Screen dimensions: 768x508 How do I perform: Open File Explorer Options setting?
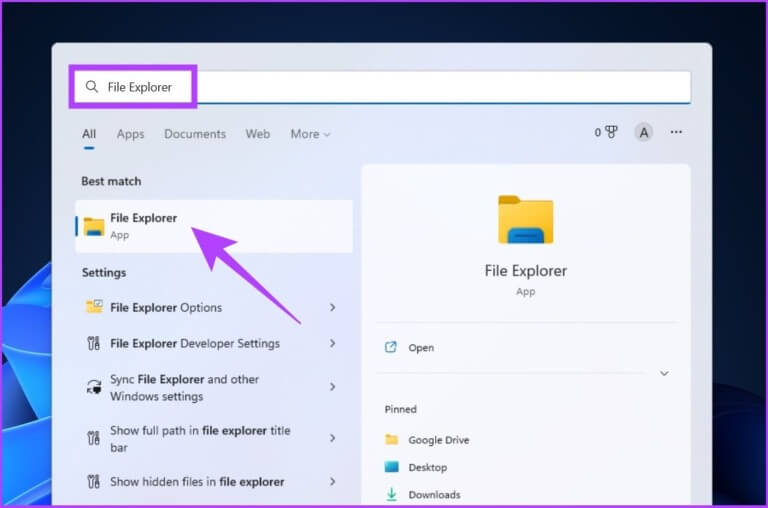pyautogui.click(x=214, y=308)
